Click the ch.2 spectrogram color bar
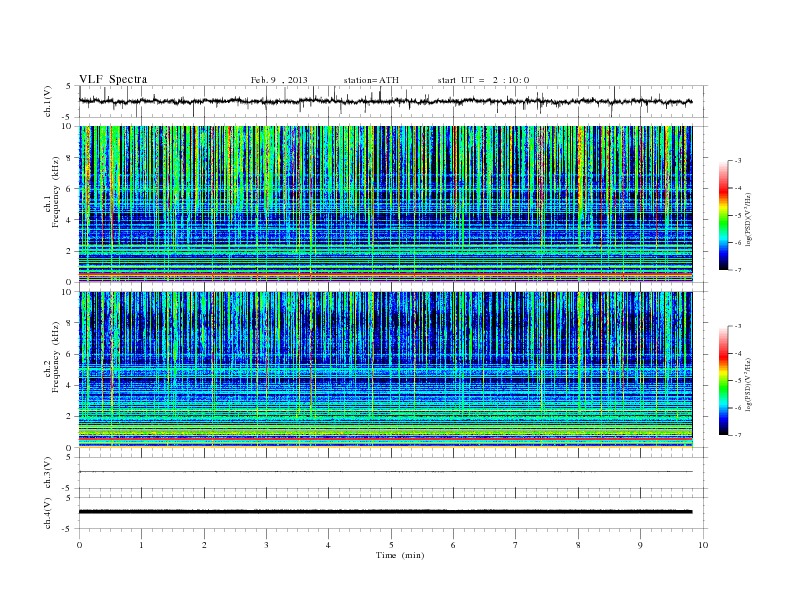Viewport: 792px width, 612px height. point(723,381)
